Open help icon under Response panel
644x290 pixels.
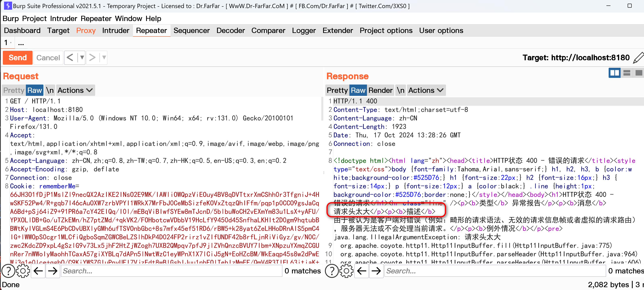tap(332, 271)
